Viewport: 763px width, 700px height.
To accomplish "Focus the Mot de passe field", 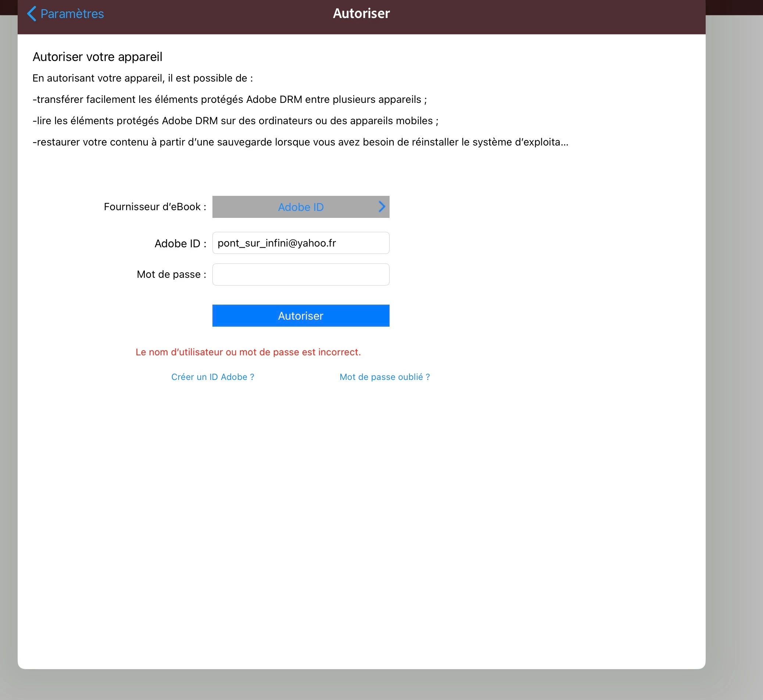I will [301, 274].
